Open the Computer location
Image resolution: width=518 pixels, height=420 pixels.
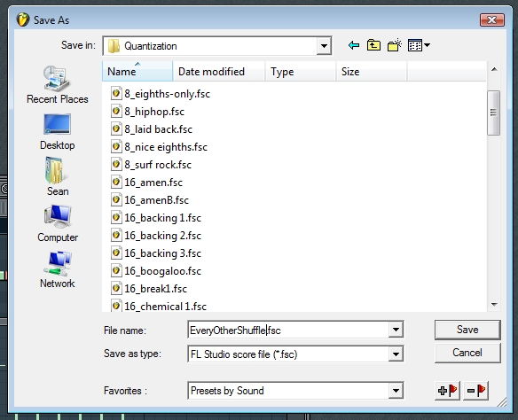(x=58, y=223)
